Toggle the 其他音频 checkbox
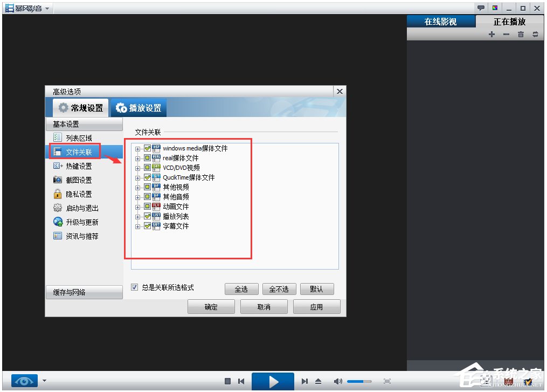The image size is (547, 392). tap(148, 197)
